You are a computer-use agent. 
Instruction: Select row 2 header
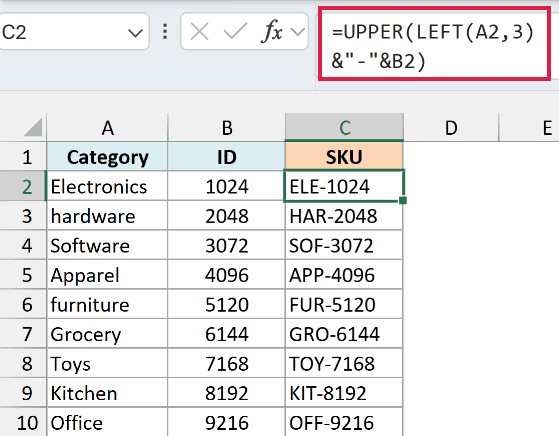pyautogui.click(x=23, y=186)
